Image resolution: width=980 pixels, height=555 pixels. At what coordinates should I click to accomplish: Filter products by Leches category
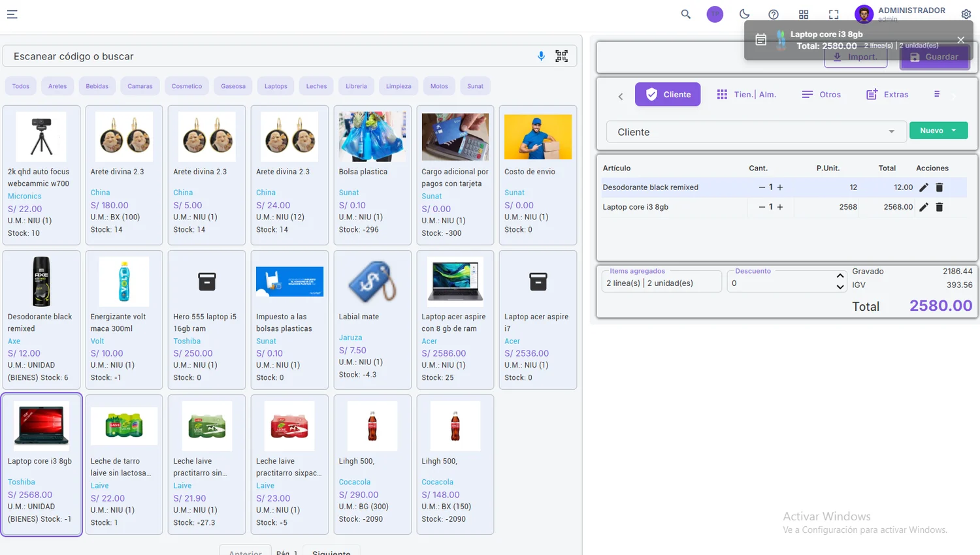[x=317, y=86]
